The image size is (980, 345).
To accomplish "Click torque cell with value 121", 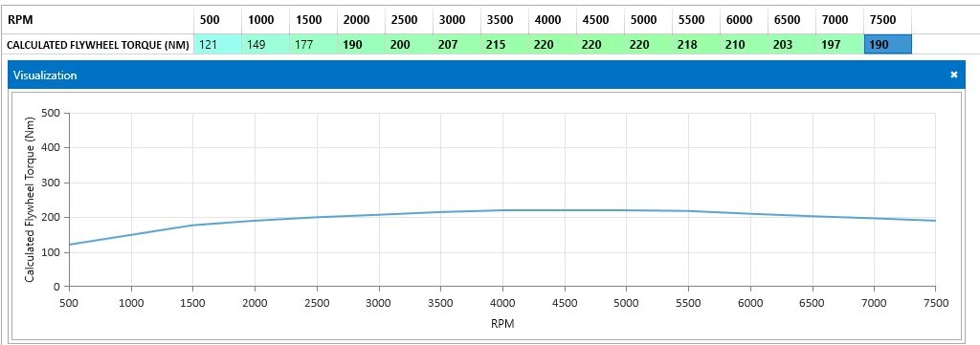I will pos(217,44).
